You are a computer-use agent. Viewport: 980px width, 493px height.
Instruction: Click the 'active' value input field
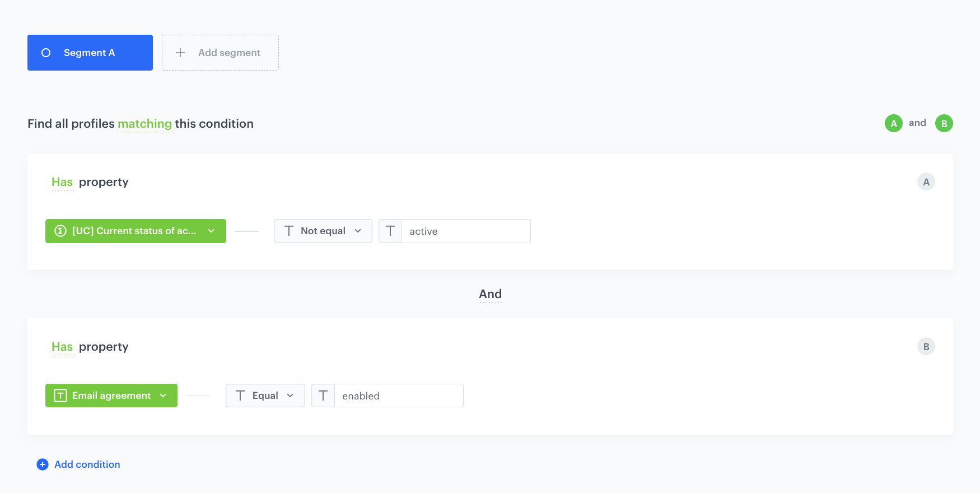466,231
